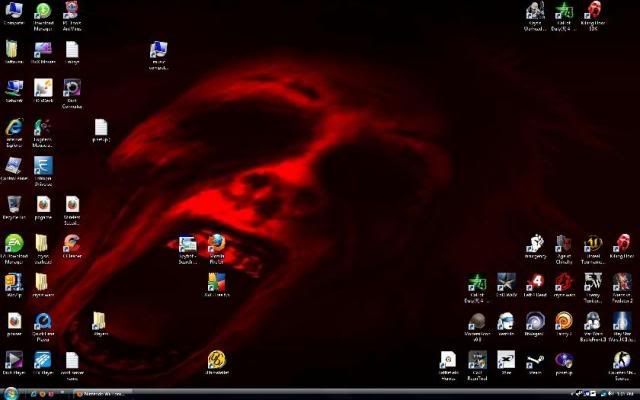Launch the CCleaner shortcut
Viewport: 640px width, 400px height.
(x=72, y=244)
